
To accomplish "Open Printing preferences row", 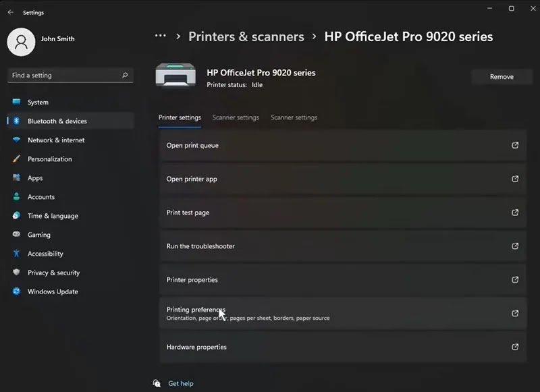I will click(x=343, y=313).
